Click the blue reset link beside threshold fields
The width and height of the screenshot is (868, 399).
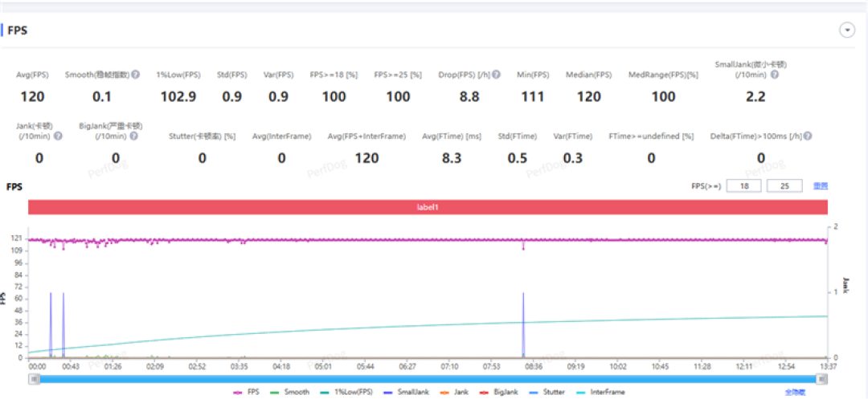[821, 186]
